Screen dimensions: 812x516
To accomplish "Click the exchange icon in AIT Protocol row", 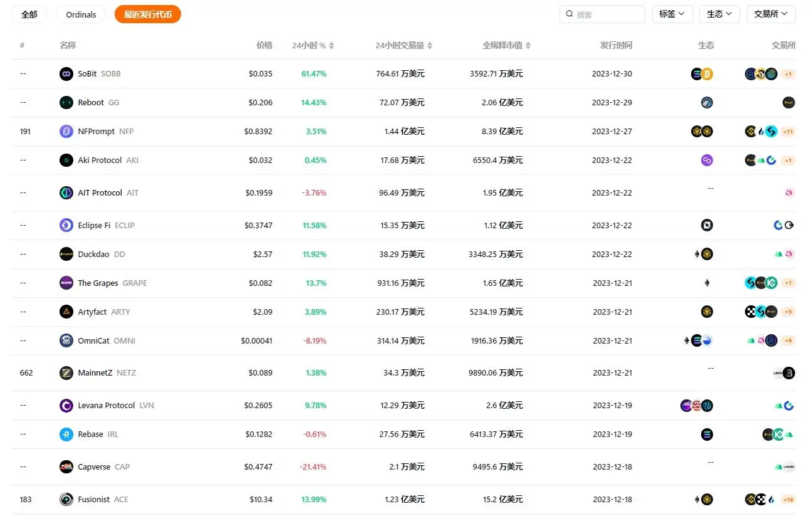I will 789,193.
